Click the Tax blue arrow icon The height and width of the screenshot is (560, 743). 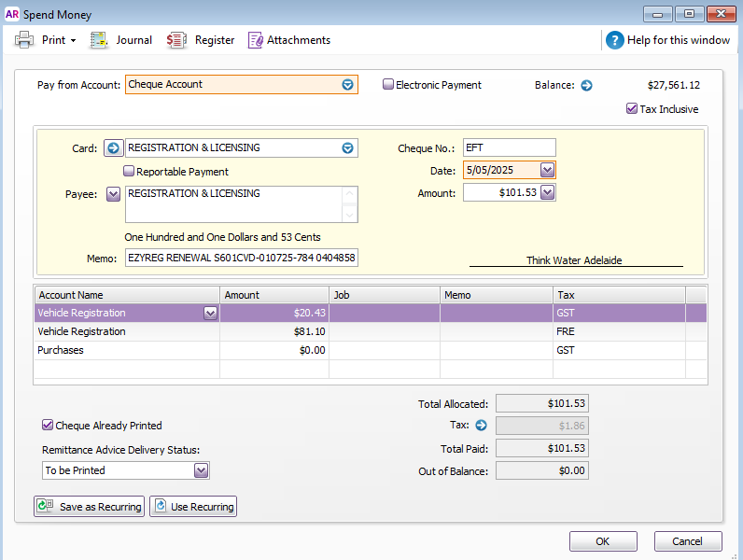click(x=482, y=426)
